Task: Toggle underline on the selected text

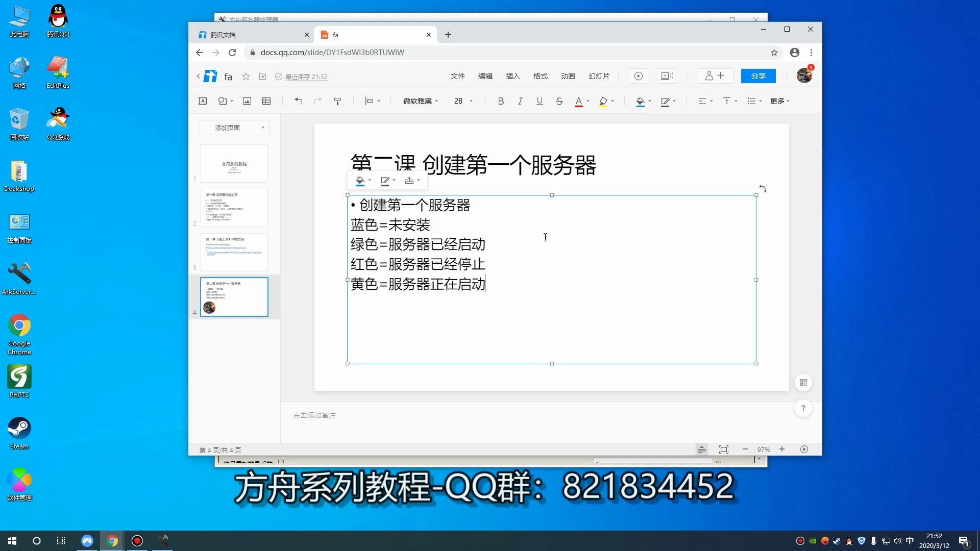Action: (540, 101)
